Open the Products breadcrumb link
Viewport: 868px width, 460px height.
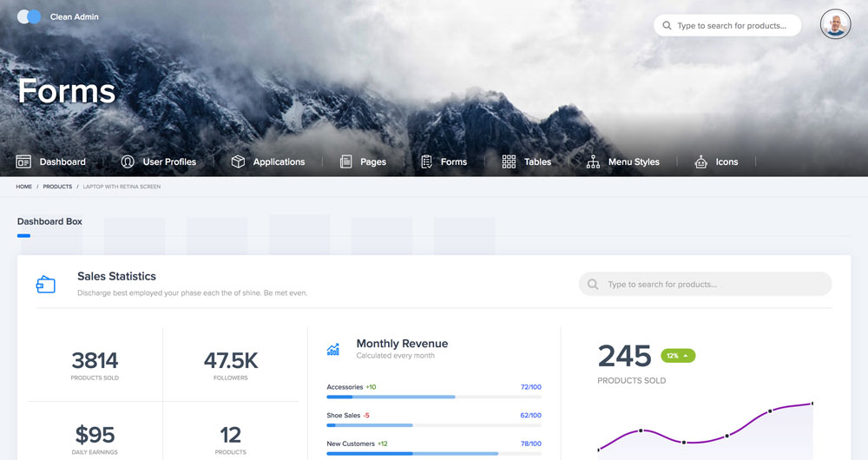tap(57, 187)
